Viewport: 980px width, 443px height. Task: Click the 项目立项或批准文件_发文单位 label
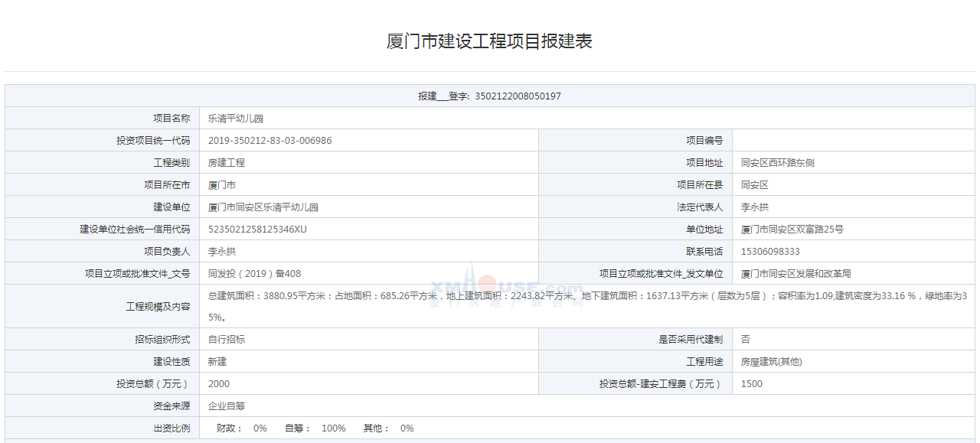661,274
